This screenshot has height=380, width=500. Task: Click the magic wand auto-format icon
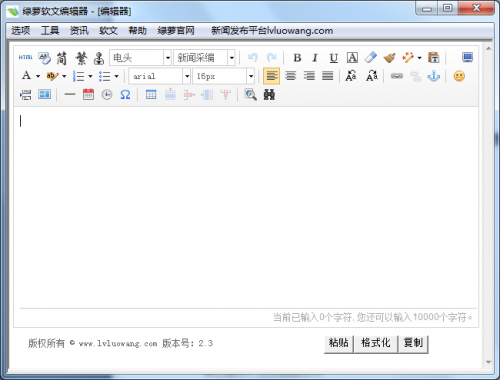click(x=408, y=57)
